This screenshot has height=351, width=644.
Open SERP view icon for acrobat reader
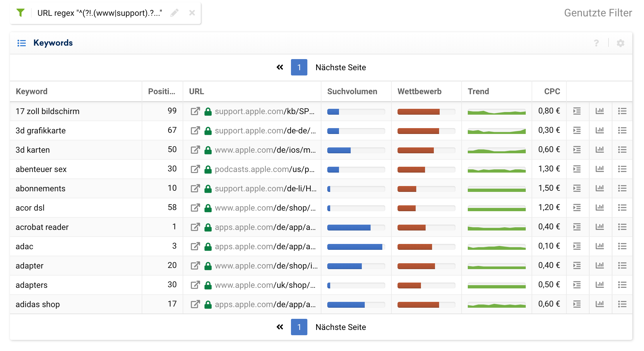(x=577, y=227)
